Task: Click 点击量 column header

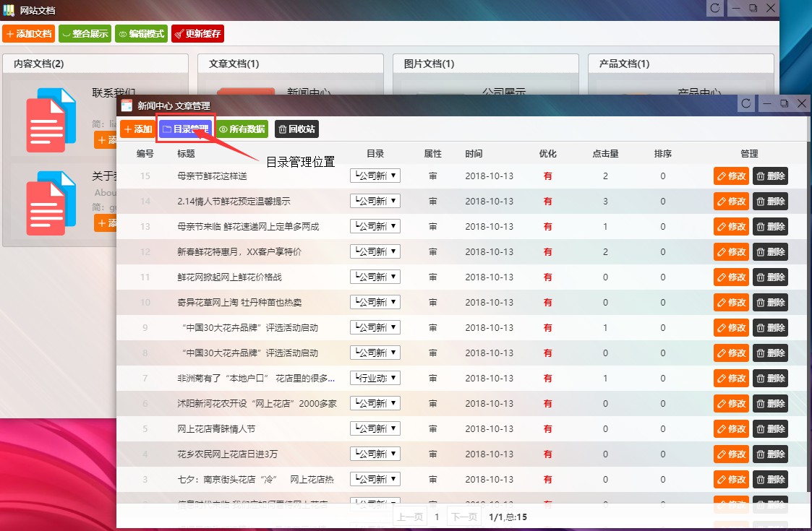Action: pos(605,154)
